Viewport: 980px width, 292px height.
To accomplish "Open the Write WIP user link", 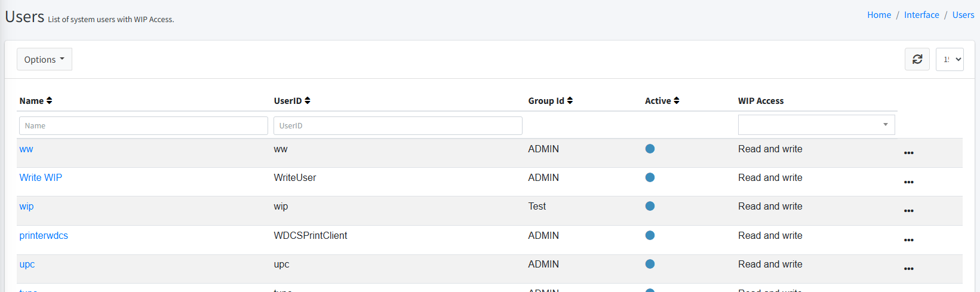I will pos(41,177).
